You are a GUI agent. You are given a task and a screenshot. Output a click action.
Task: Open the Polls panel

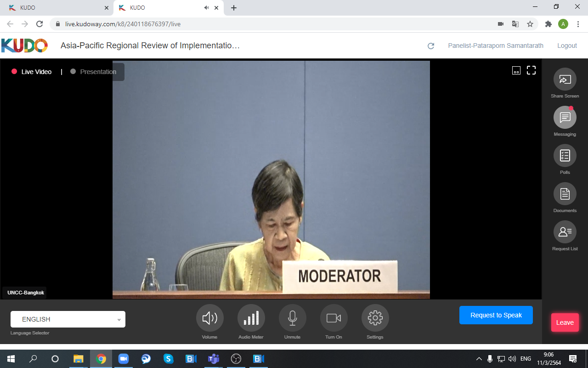point(565,156)
